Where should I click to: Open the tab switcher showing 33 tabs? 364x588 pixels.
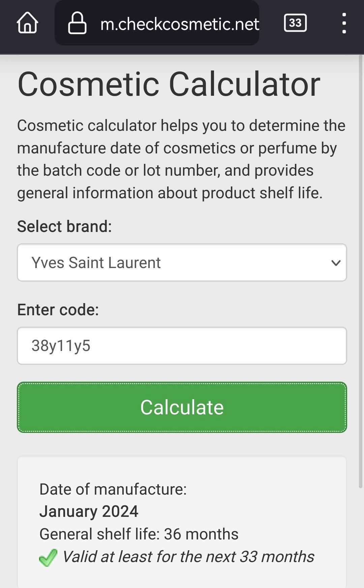coord(295,23)
